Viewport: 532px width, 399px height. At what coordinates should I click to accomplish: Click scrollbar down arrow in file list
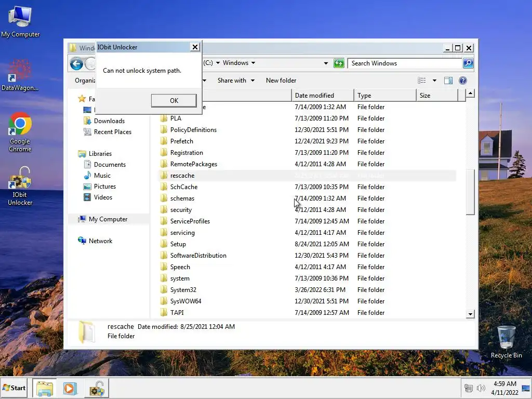(470, 314)
